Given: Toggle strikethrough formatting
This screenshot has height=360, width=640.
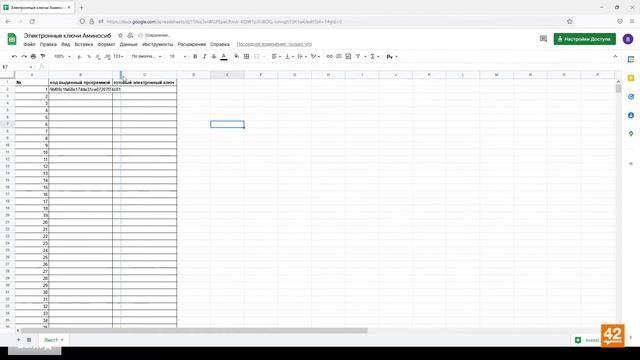Looking at the screenshot, I should pos(214,56).
